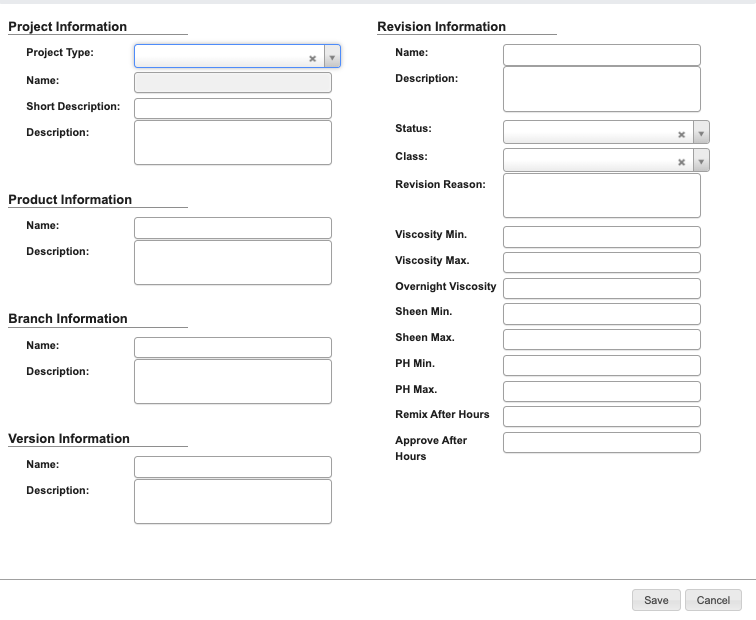Click the Remix After Hours label
This screenshot has width=756, height=620.
coord(442,415)
